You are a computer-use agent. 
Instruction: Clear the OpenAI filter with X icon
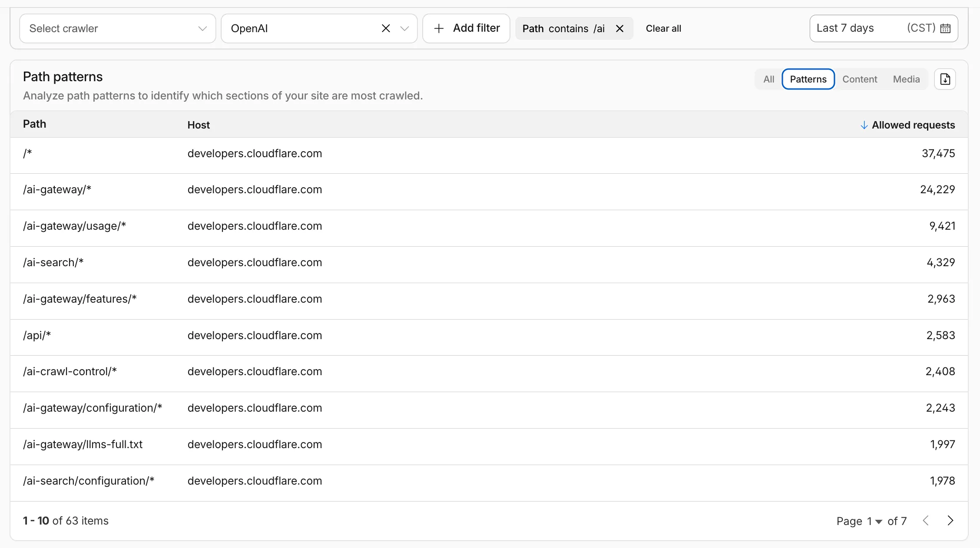pyautogui.click(x=385, y=29)
